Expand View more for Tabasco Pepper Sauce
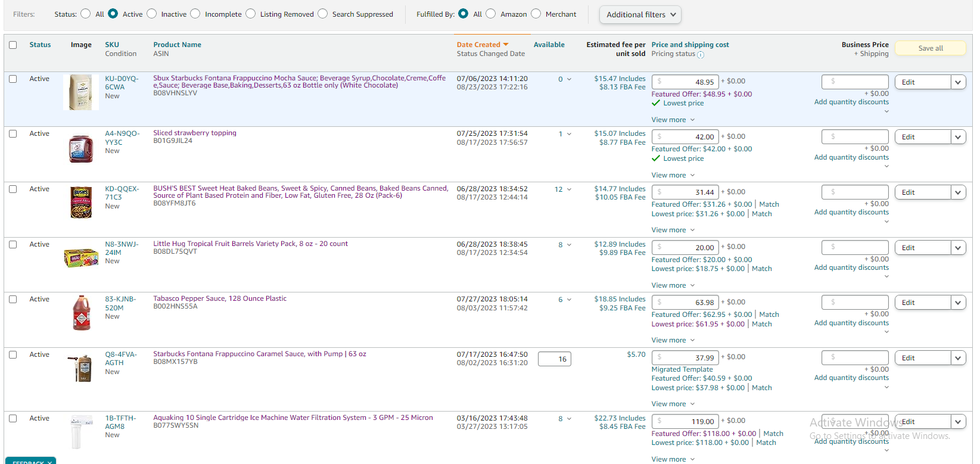980x464 pixels. (x=673, y=340)
